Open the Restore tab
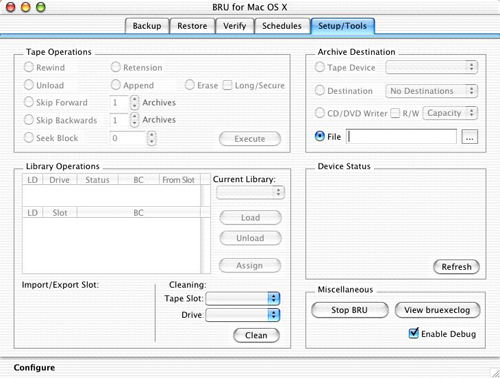The height and width of the screenshot is (378, 500). (192, 26)
